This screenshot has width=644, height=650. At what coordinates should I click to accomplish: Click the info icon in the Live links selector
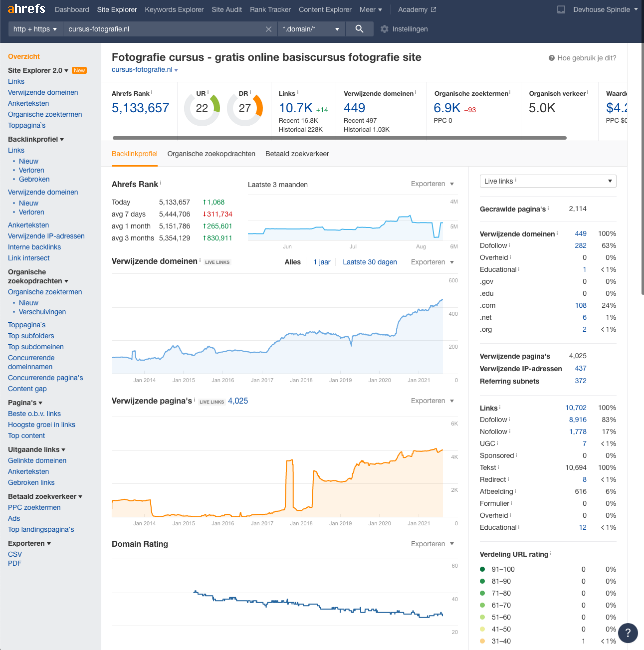516,180
